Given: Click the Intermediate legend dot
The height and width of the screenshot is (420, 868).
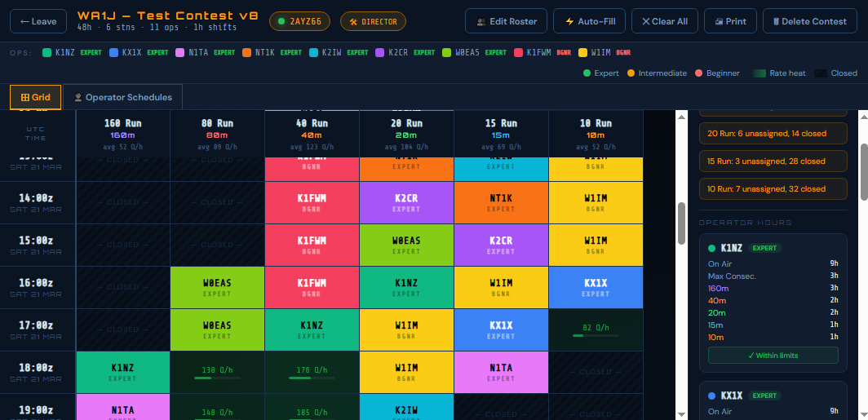Looking at the screenshot, I should [631, 73].
